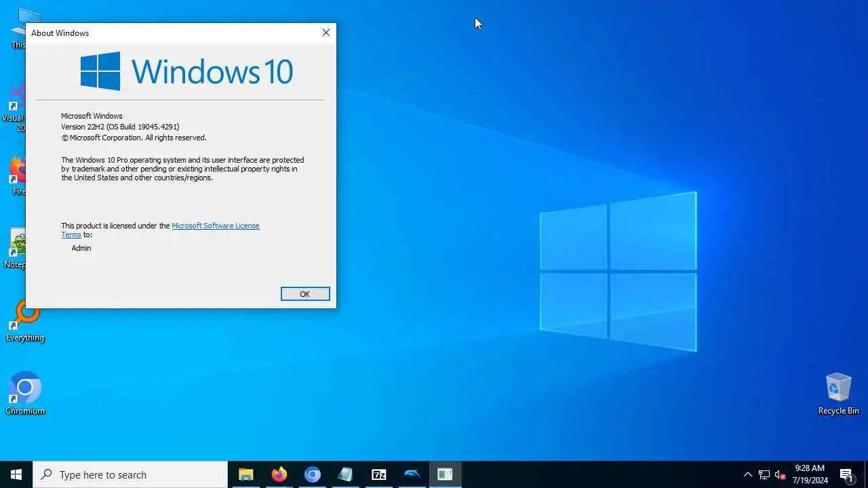868x488 pixels.
Task: Open 7-Zip from the taskbar
Action: [x=378, y=474]
